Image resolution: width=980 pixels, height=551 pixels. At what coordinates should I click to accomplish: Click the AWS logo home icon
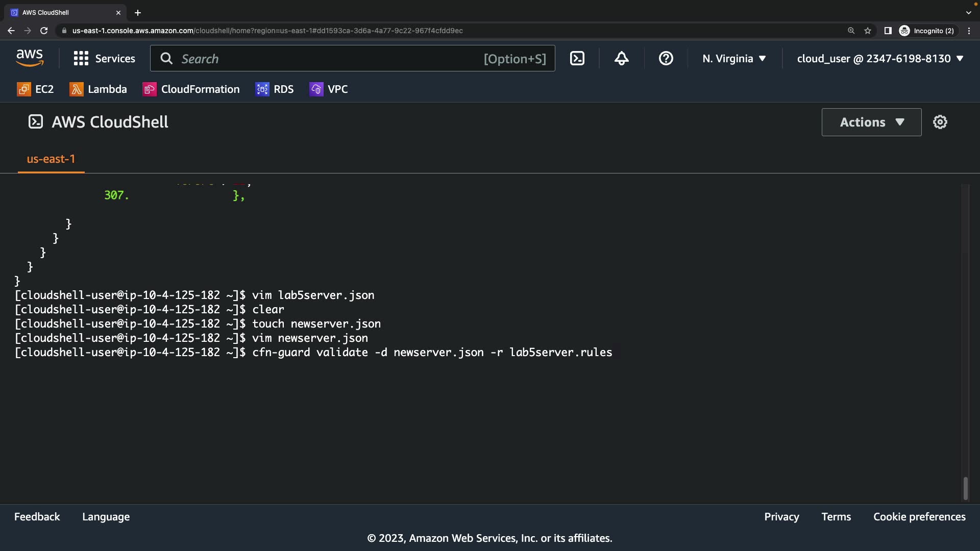(x=30, y=58)
